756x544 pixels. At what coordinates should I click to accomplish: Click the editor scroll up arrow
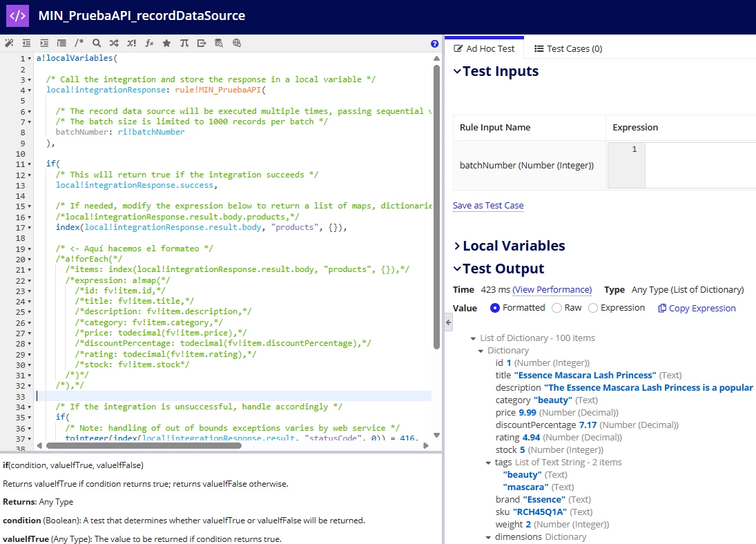pyautogui.click(x=436, y=59)
